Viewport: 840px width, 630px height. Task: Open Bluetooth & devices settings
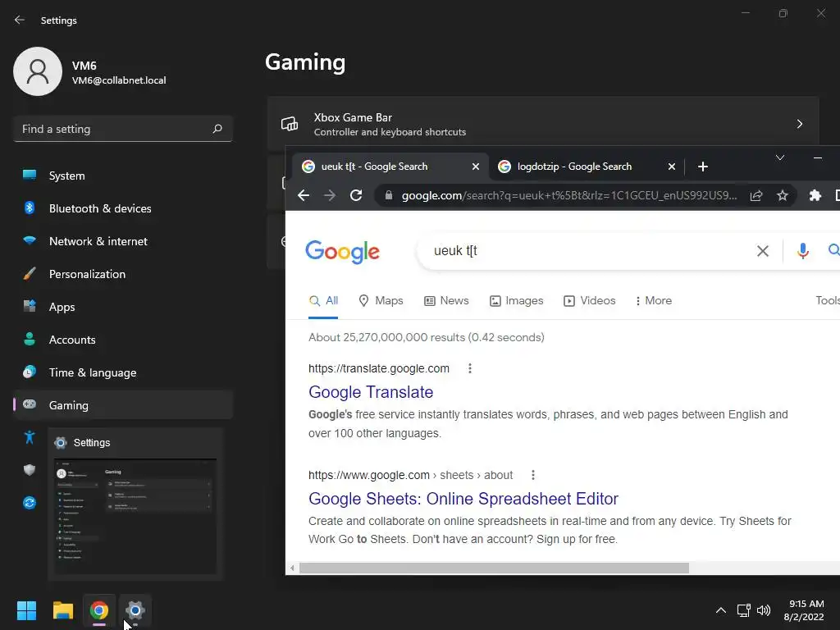point(123,208)
